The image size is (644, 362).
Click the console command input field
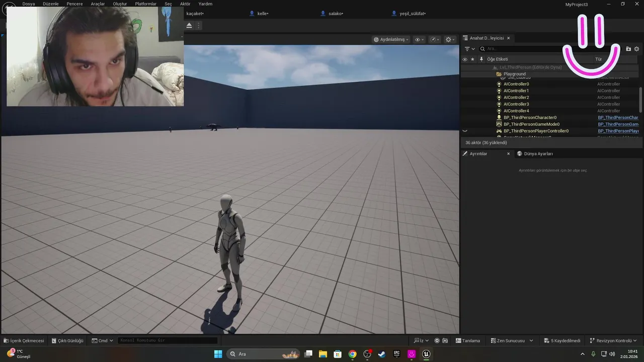[x=168, y=340]
